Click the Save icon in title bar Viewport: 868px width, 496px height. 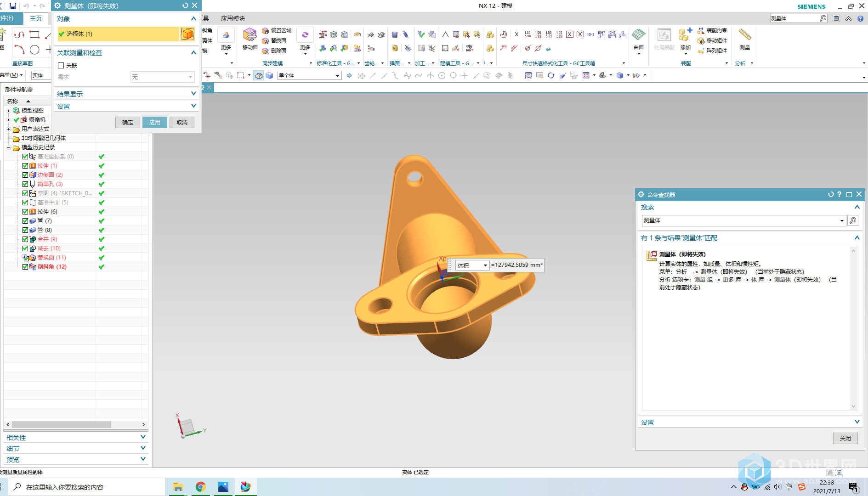click(13, 6)
